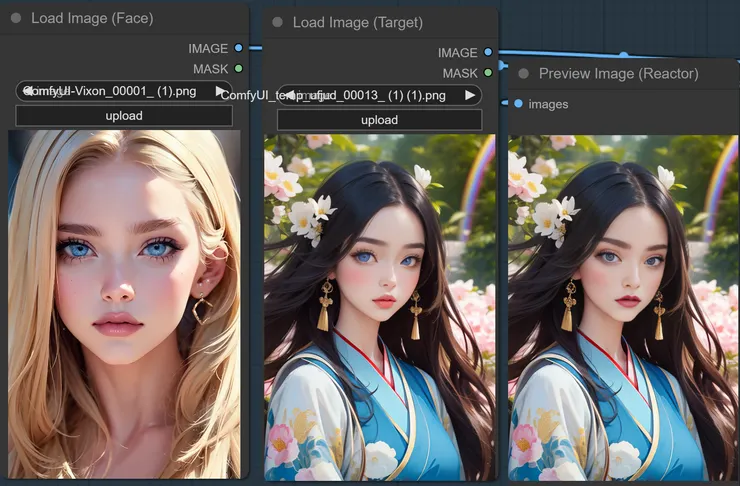Click Preview Image (Reactor) title

click(x=619, y=74)
